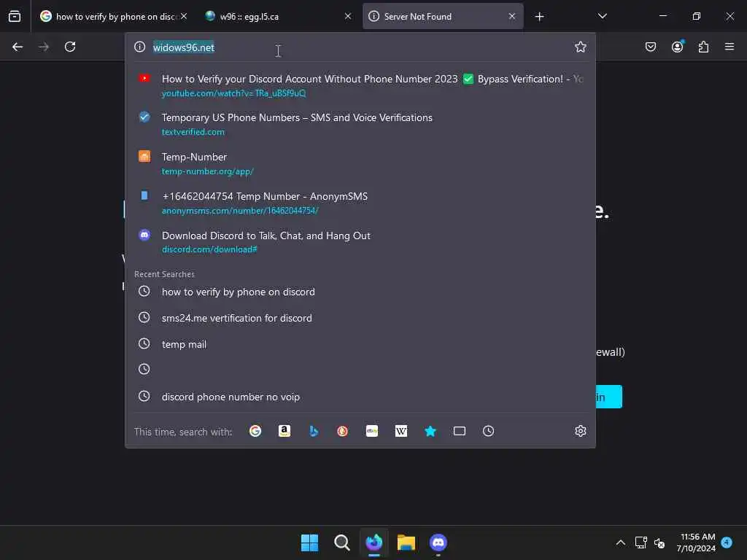
Task: Click the widows96.net address field
Action: click(x=360, y=47)
